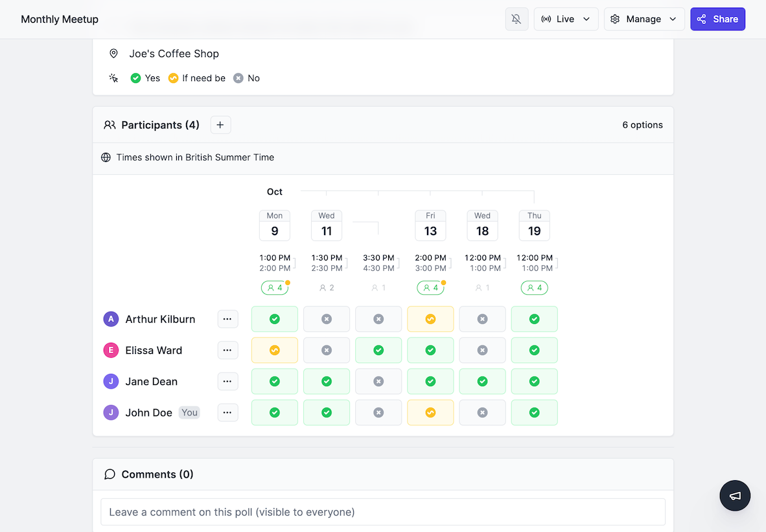The height and width of the screenshot is (532, 766).
Task: Click Jane Dean's green Wed 18 vote cell
Action: [x=482, y=382]
